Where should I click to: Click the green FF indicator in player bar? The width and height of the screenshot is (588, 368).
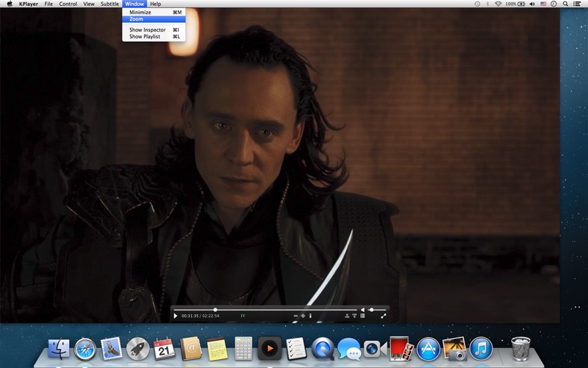(x=243, y=316)
